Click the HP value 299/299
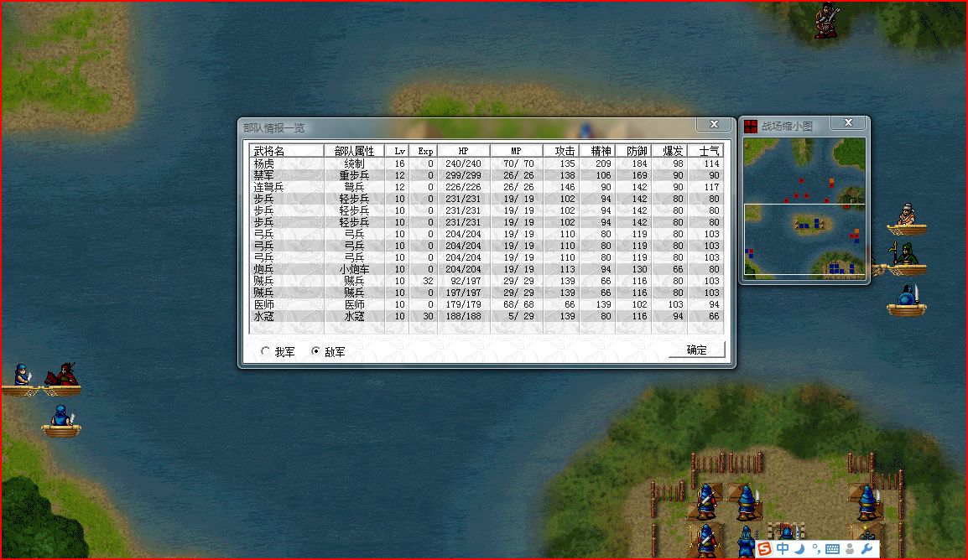 (463, 175)
